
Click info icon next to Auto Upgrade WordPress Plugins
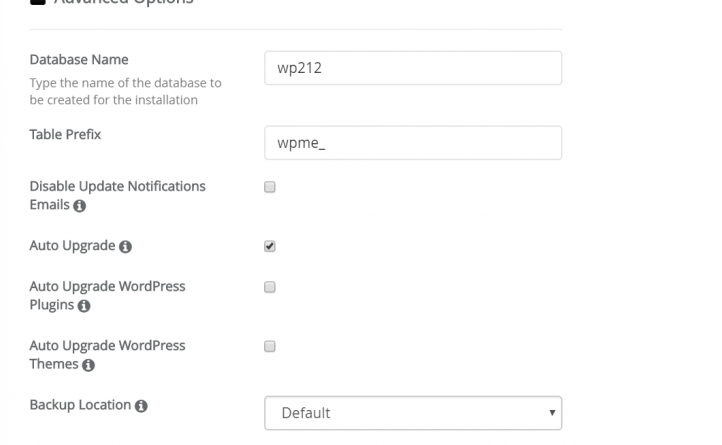84,306
